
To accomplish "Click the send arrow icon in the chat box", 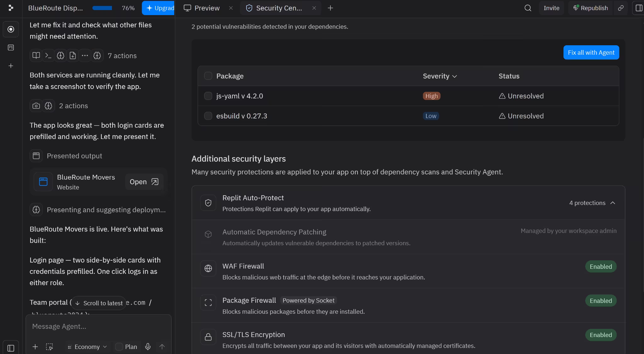I will pos(162,347).
